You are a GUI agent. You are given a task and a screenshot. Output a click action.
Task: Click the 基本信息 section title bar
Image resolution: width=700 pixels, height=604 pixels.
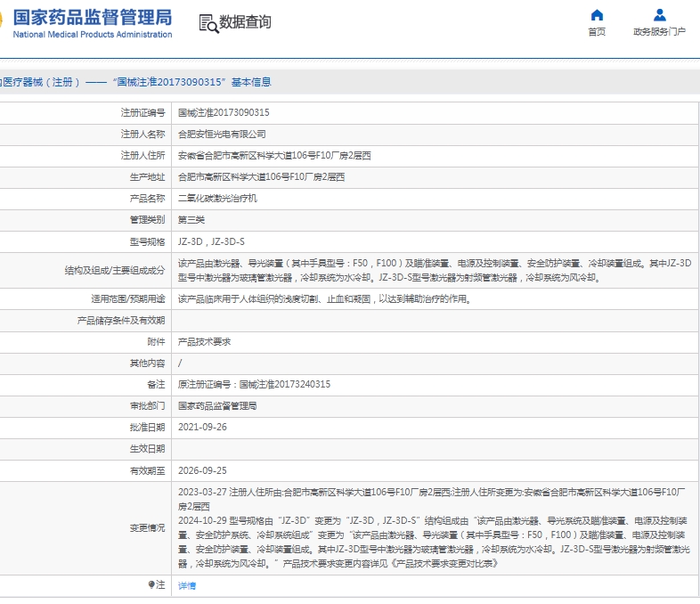click(x=350, y=82)
